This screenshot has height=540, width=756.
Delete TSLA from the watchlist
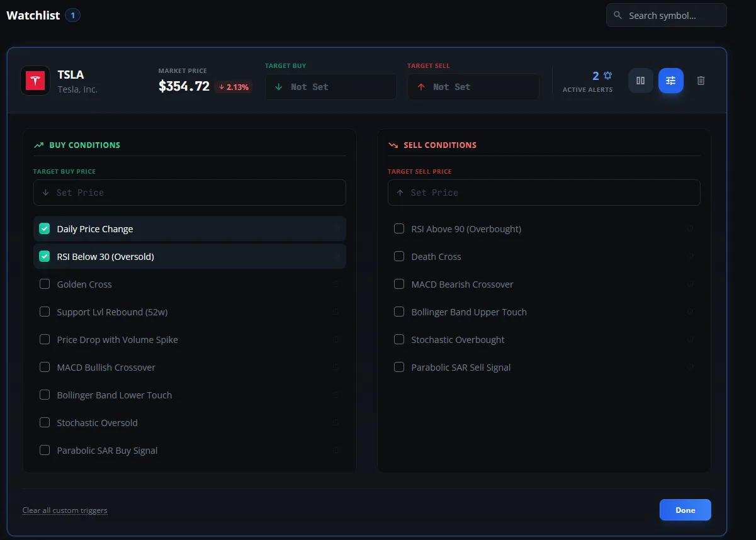(x=701, y=81)
